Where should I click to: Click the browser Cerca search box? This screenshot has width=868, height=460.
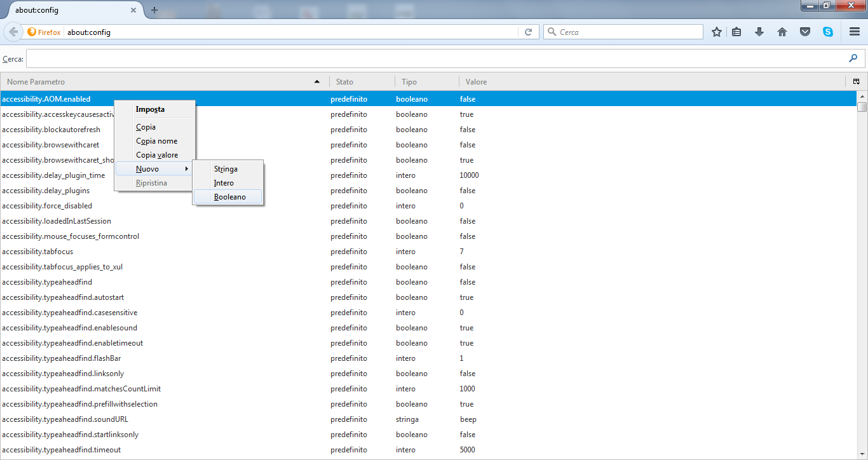pos(623,32)
